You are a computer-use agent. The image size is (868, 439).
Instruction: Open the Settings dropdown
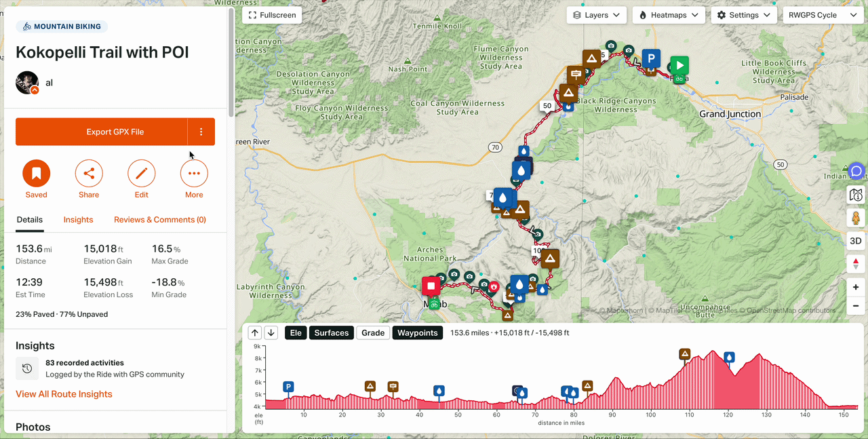click(x=744, y=15)
